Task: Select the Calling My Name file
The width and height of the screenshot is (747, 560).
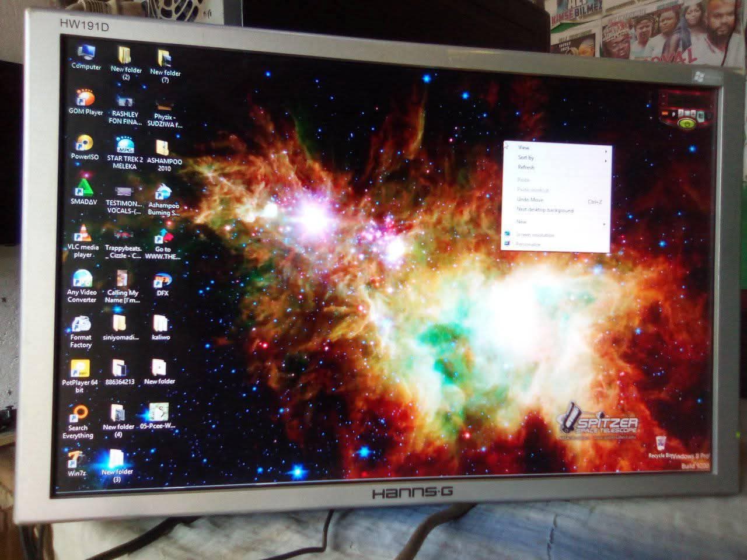Action: coord(122,287)
